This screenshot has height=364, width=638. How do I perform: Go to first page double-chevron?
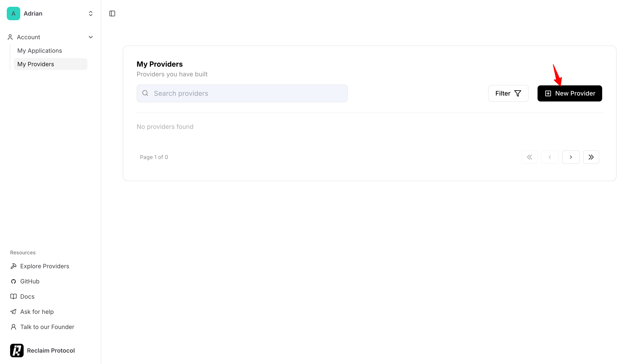pos(529,157)
